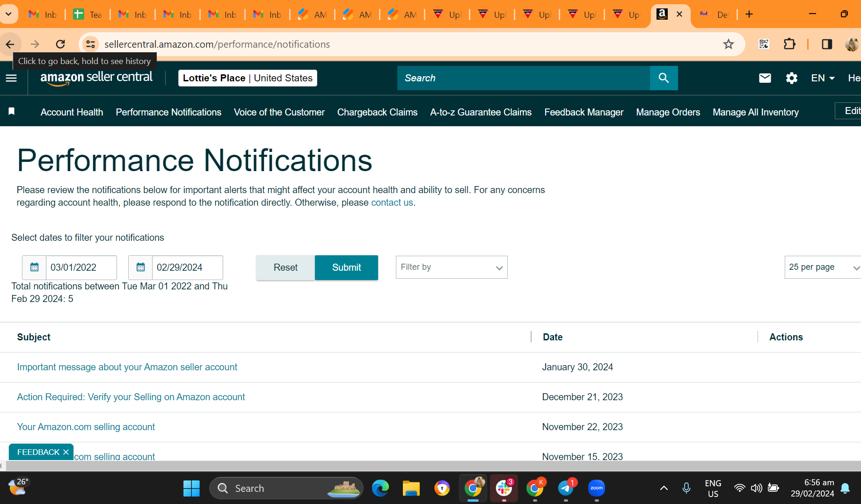Click the Reset button
The width and height of the screenshot is (861, 504).
(x=285, y=267)
